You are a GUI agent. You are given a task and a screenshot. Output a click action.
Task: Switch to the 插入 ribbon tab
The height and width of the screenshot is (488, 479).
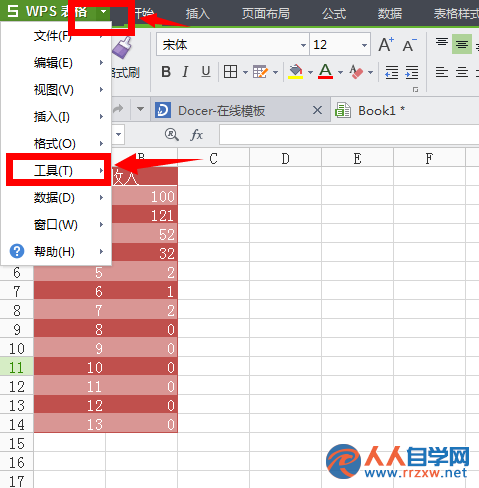coord(198,14)
